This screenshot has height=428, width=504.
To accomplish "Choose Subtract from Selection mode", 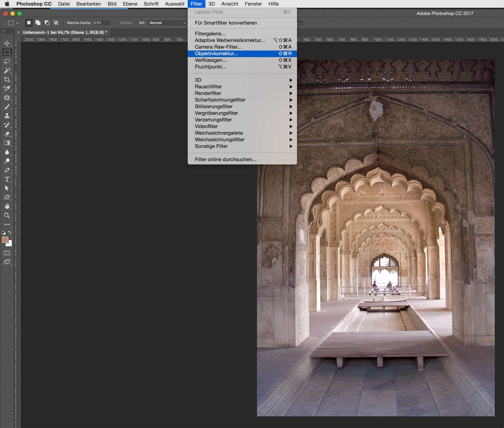I will [x=47, y=23].
